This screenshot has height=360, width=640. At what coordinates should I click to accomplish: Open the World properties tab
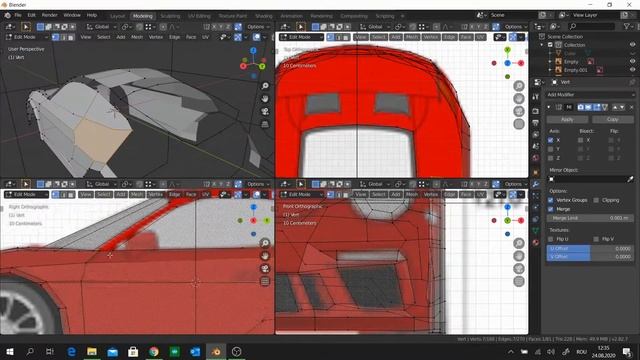536,158
